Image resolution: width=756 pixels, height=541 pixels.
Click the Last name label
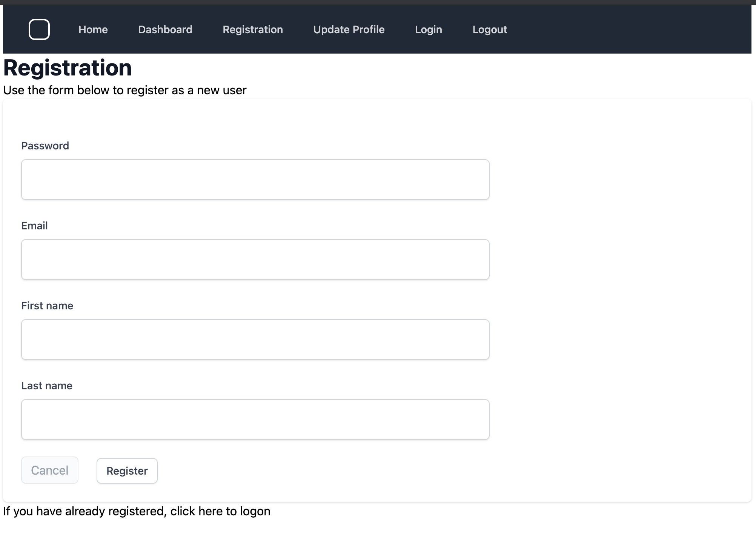(x=47, y=386)
